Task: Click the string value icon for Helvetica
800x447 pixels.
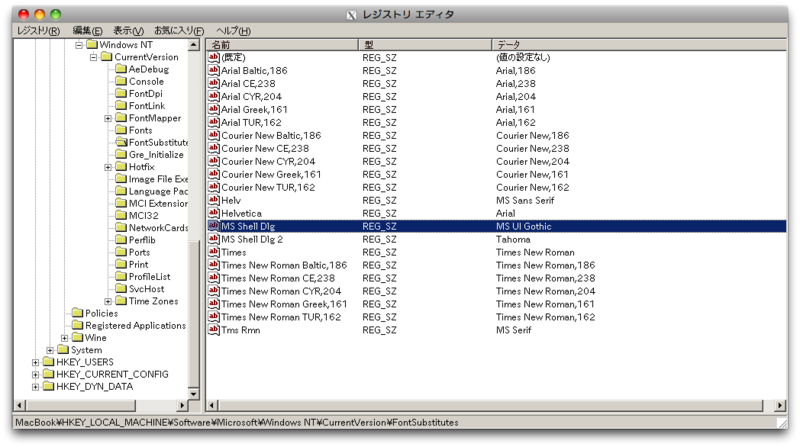Action: [214, 213]
